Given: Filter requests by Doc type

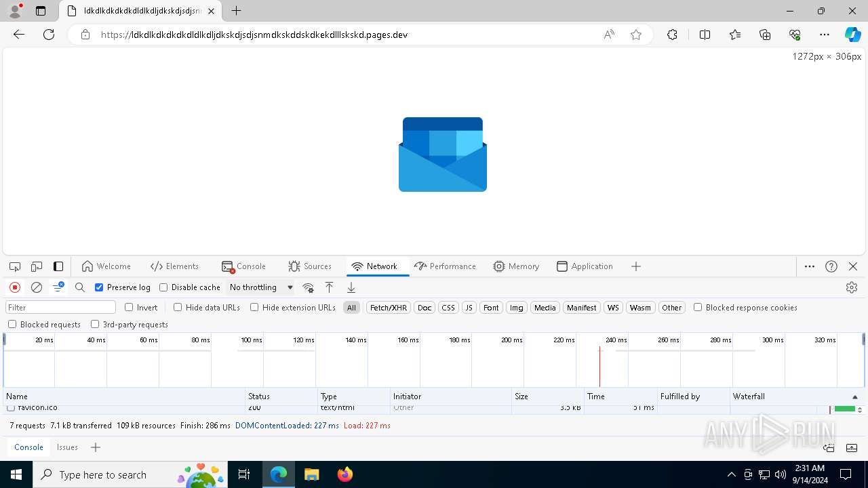Looking at the screenshot, I should pyautogui.click(x=425, y=308).
